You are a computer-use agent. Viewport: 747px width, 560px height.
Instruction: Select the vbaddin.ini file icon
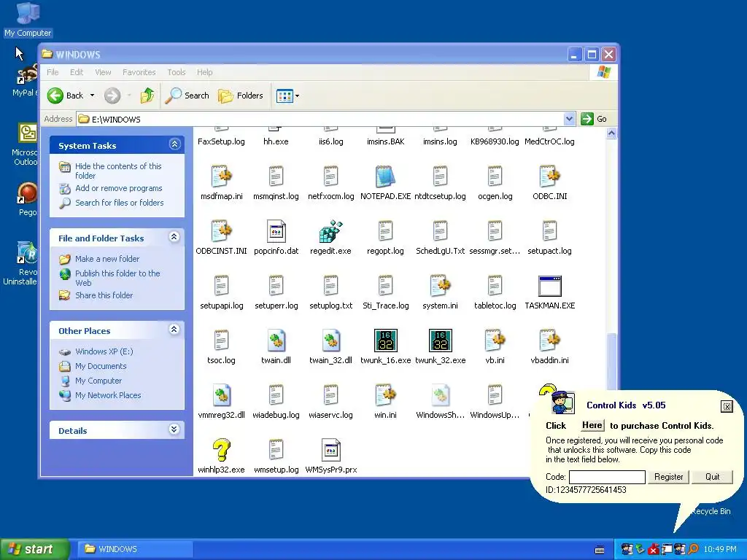[549, 341]
